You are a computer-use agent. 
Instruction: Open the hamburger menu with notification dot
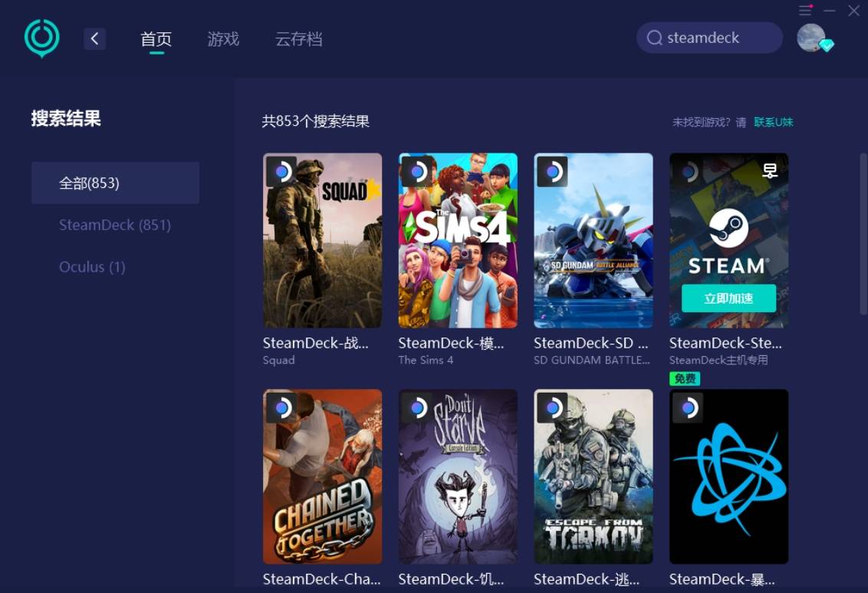pos(804,11)
